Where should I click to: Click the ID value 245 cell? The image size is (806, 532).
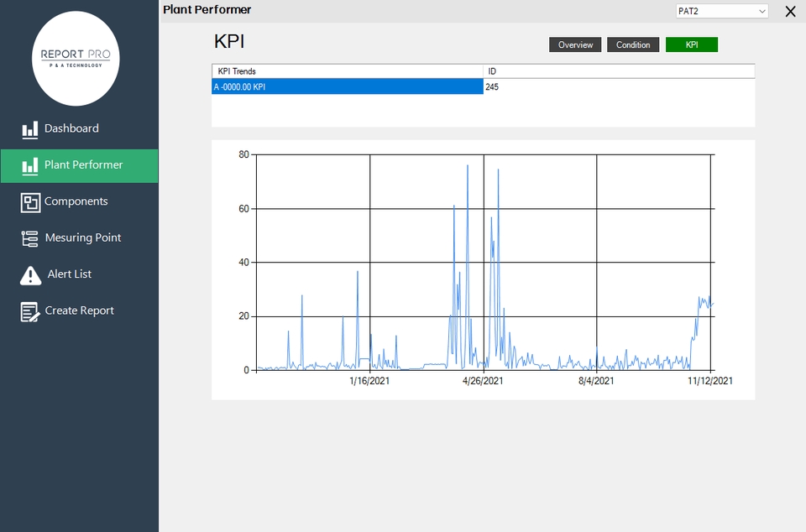click(619, 86)
